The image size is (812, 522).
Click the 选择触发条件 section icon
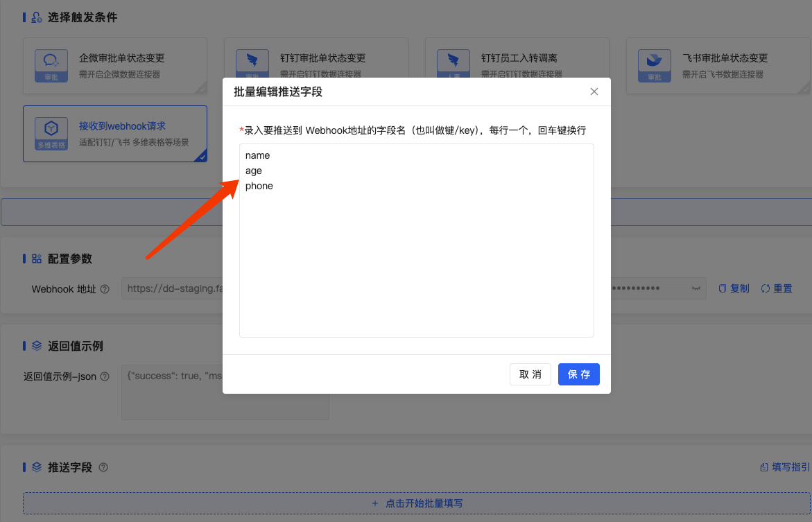[x=36, y=17]
